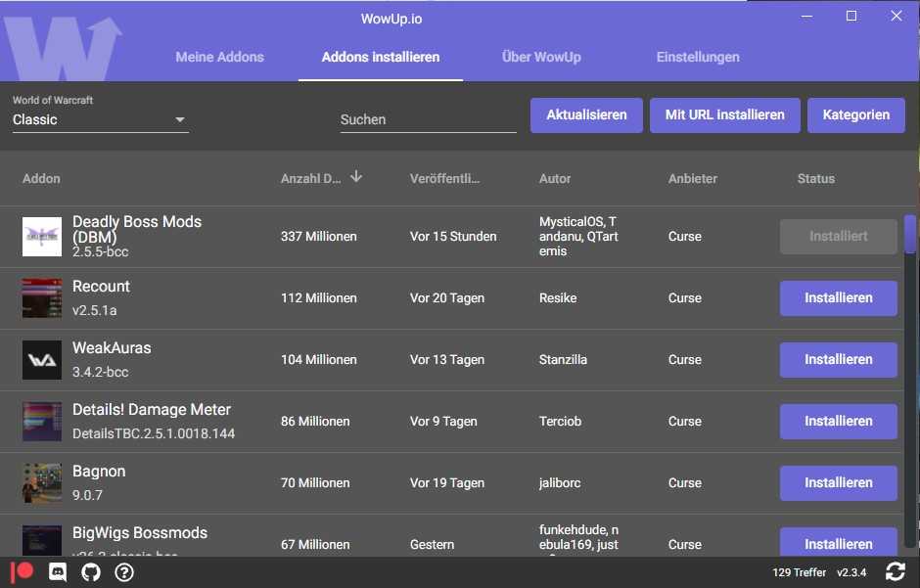The width and height of the screenshot is (920, 588).
Task: Click Mit URL installieren button
Action: [x=724, y=115]
